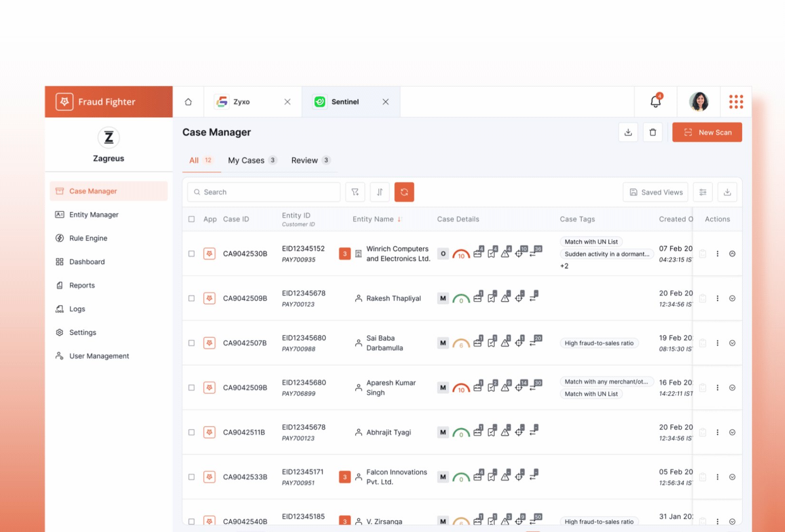Screen dimensions: 785x532
Task: Select the Rakesh Thapliyal row checkbox
Action: click(x=191, y=298)
